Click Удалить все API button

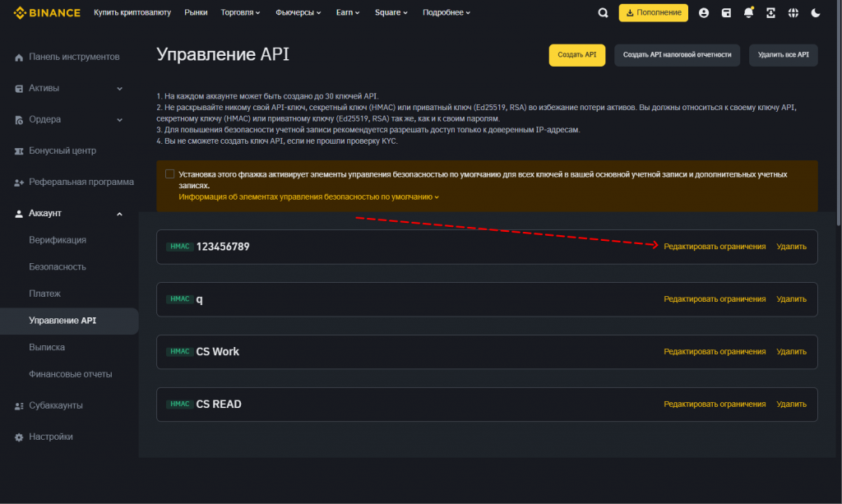[x=784, y=55]
